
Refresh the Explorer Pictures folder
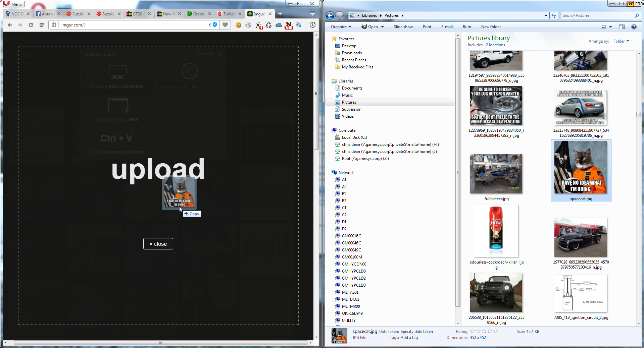point(554,15)
